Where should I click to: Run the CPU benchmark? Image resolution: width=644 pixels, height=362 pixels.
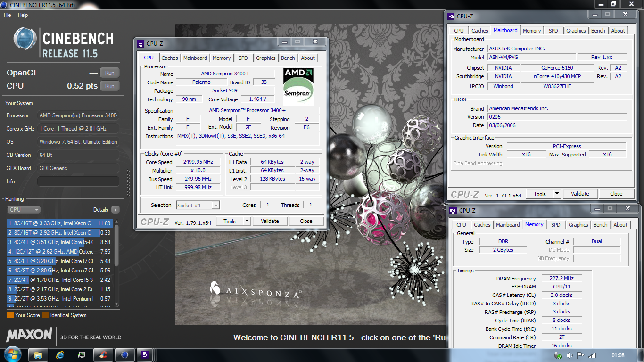click(x=110, y=86)
